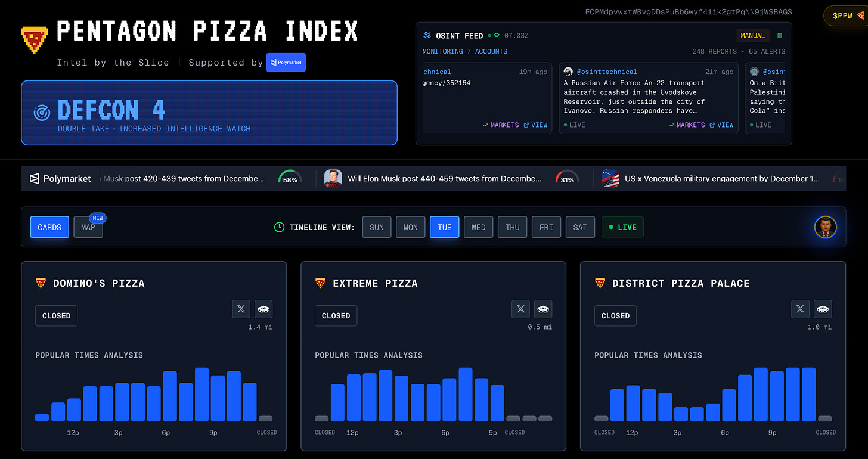868x459 pixels.
Task: Open the car directions icon on Extreme Pizza
Action: tap(543, 309)
